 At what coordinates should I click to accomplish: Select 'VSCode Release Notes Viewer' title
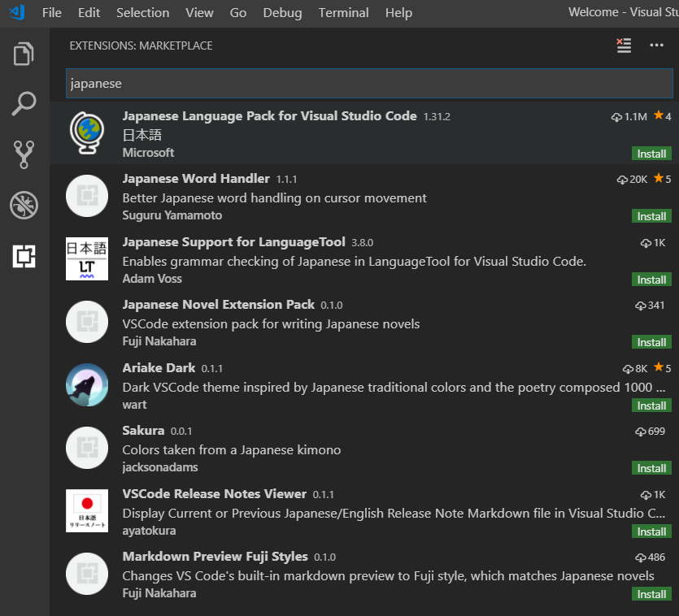215,493
